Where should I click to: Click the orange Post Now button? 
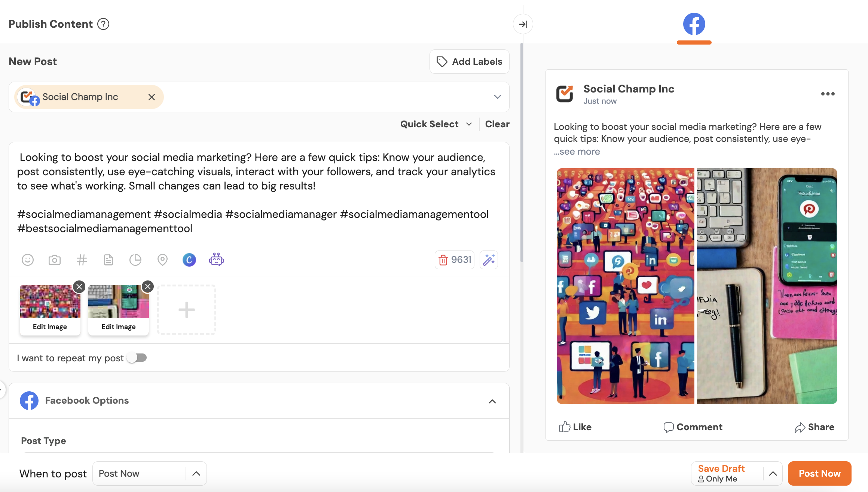[819, 474]
